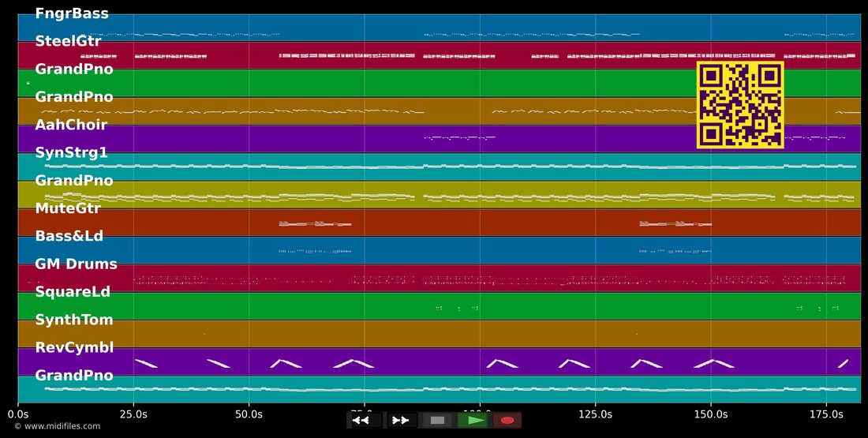Click the Bass&Ld notes near 140s
Screen dimensions: 868x438
click(675, 252)
